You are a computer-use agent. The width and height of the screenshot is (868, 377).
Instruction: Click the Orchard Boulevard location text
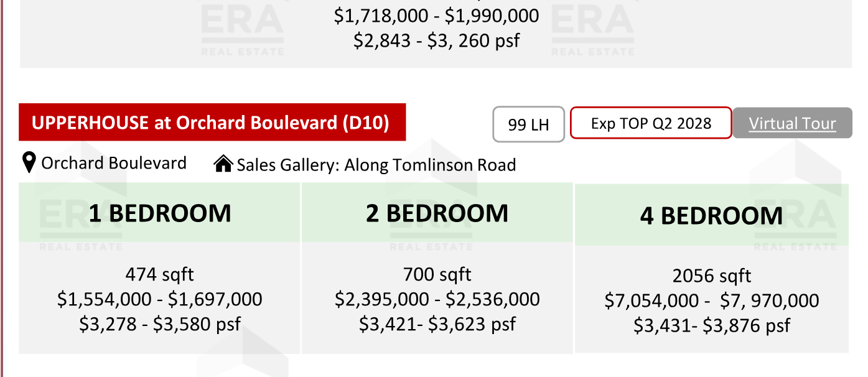pyautogui.click(x=114, y=163)
